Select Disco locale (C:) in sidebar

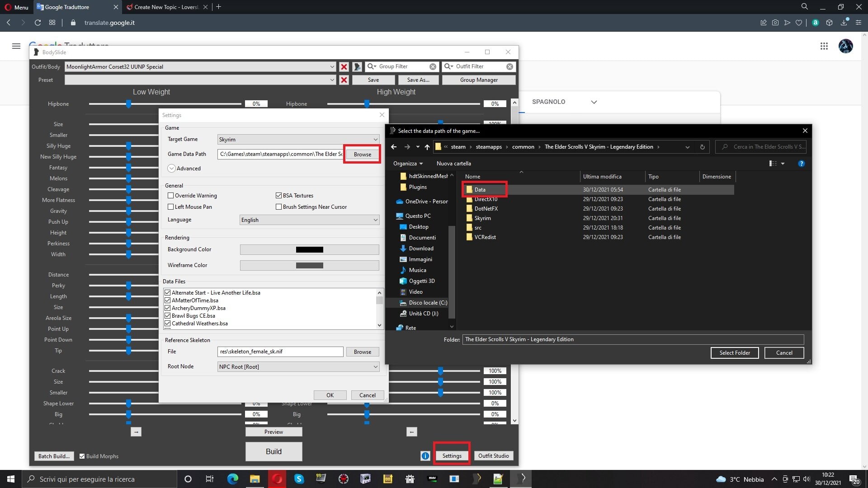pos(423,303)
